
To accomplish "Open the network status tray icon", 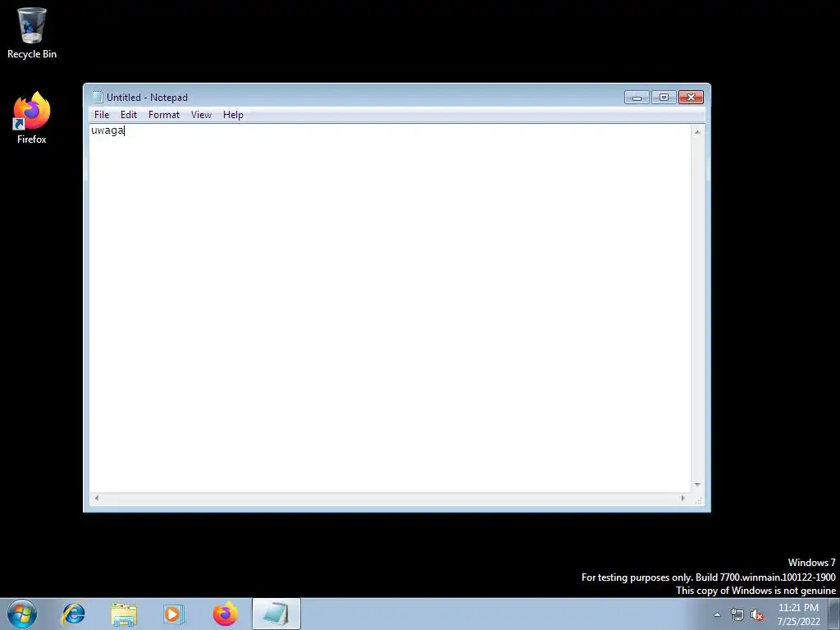I will click(737, 615).
